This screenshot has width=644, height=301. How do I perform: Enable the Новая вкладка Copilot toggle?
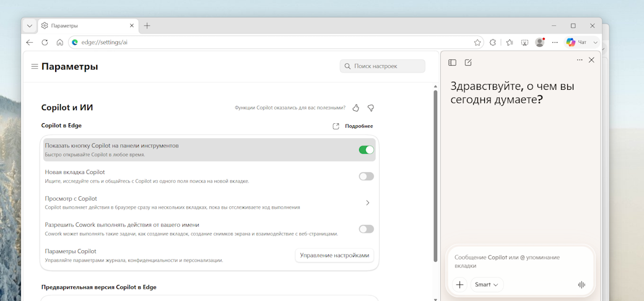tap(367, 176)
